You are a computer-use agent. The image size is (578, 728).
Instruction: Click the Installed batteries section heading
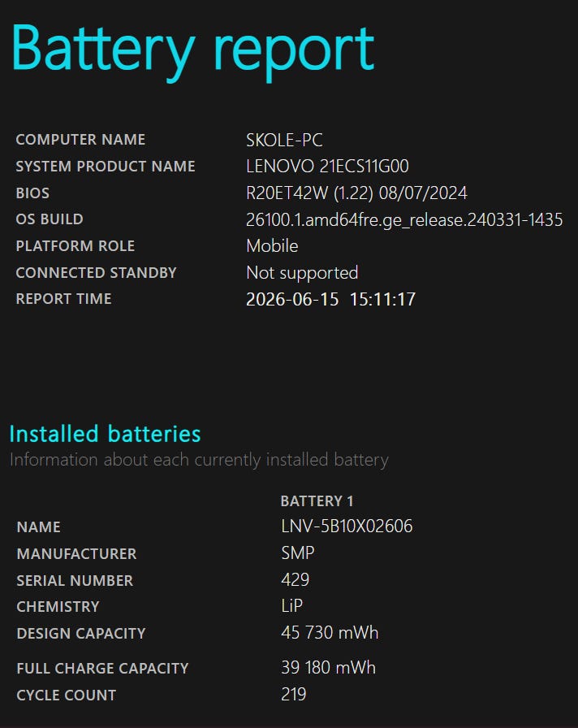click(x=106, y=434)
